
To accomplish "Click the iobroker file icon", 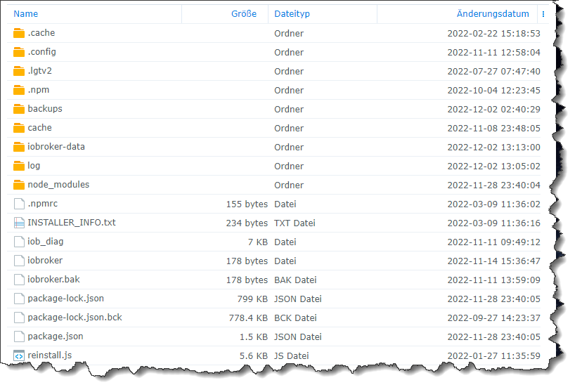I will pos(19,261).
